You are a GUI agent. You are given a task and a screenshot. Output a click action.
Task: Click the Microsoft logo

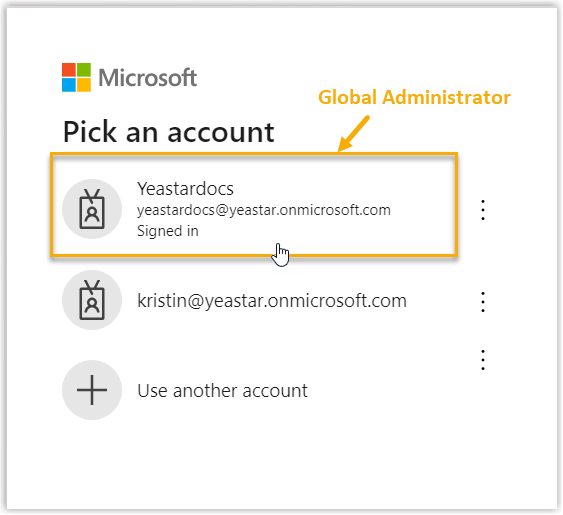coord(129,77)
